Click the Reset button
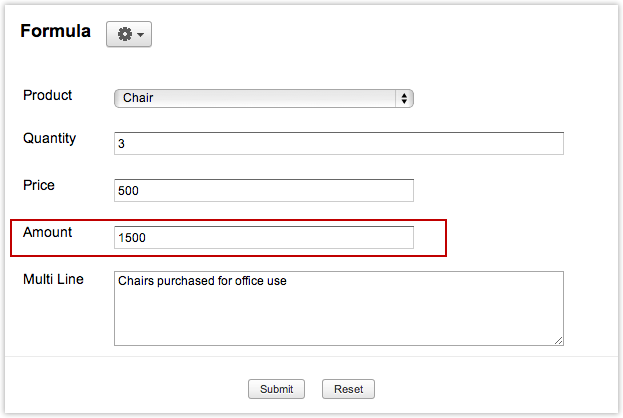Image resolution: width=623 pixels, height=418 pixels. tap(347, 389)
